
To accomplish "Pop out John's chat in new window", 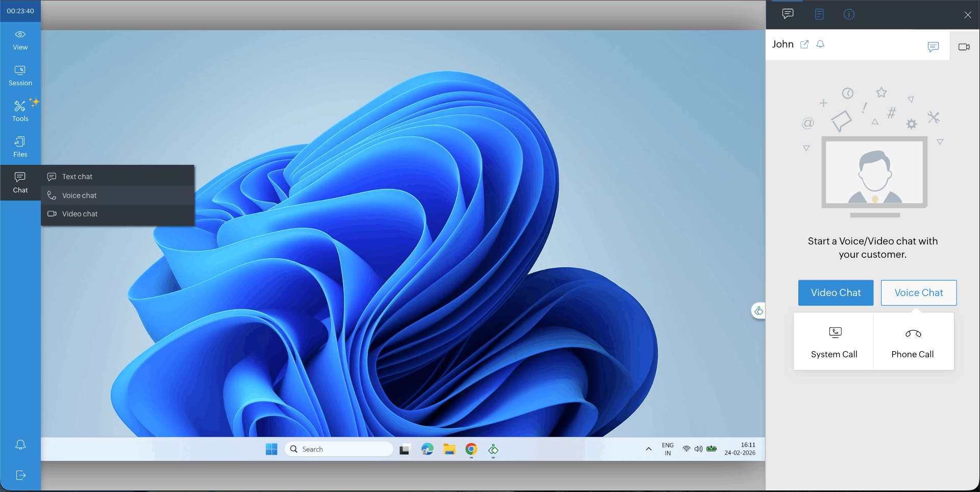I will point(804,44).
